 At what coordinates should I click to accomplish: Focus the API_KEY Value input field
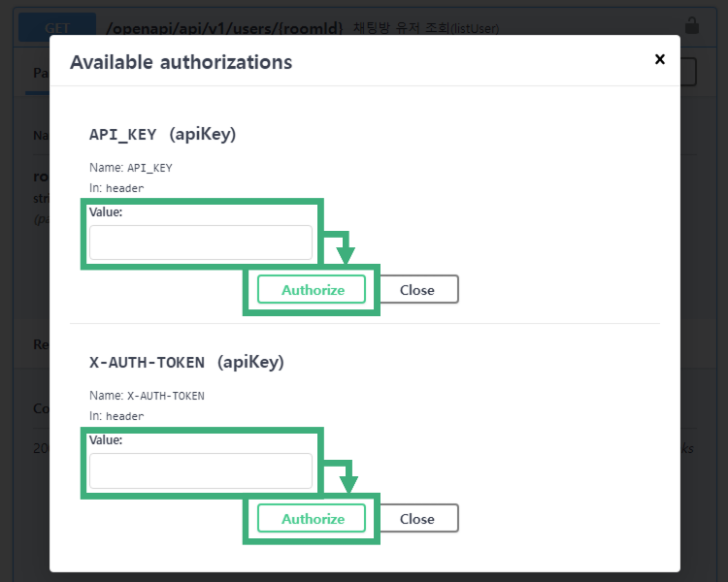pyautogui.click(x=201, y=242)
